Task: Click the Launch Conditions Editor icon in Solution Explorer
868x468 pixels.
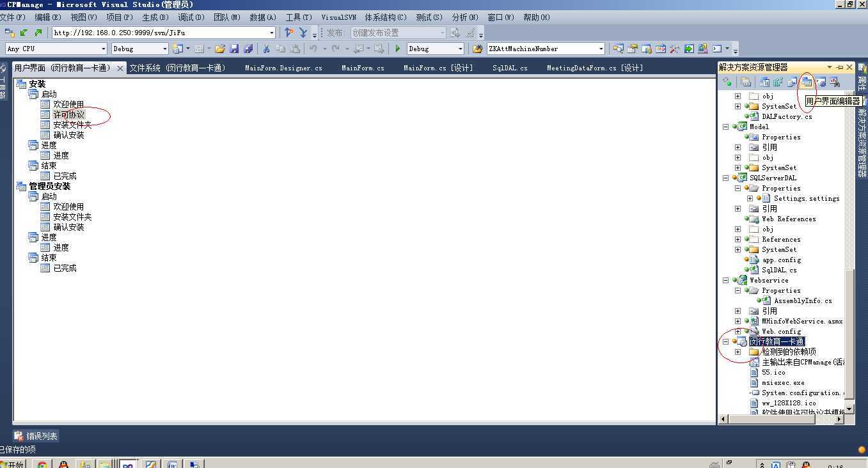Action: [835, 82]
